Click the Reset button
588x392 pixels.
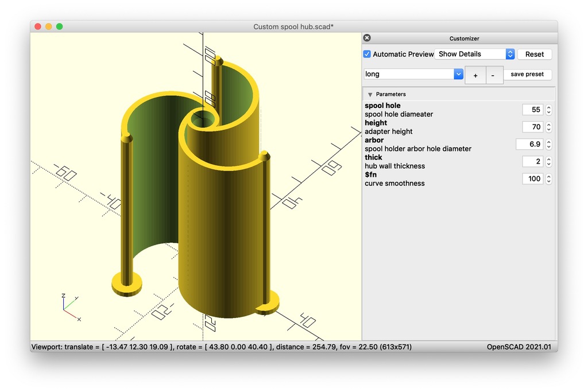[x=534, y=53]
